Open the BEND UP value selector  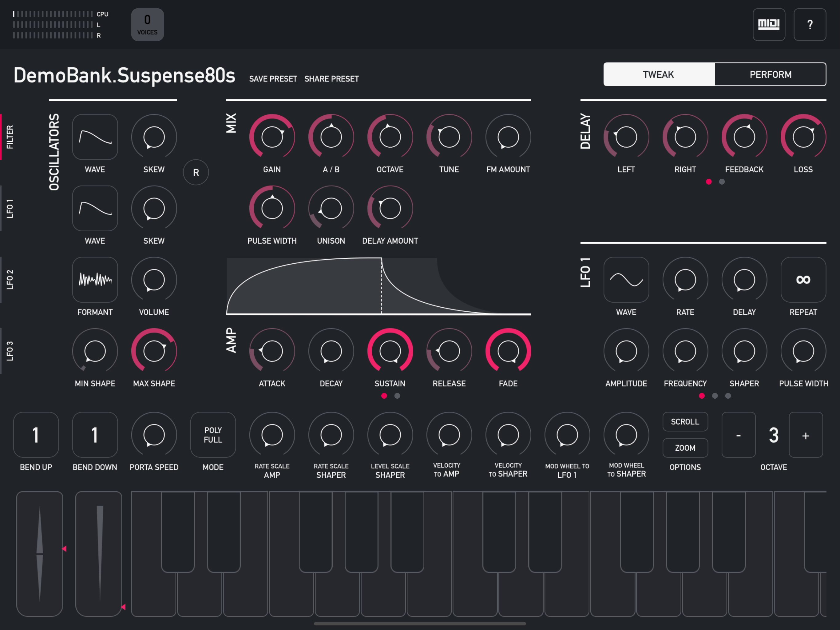click(36, 435)
